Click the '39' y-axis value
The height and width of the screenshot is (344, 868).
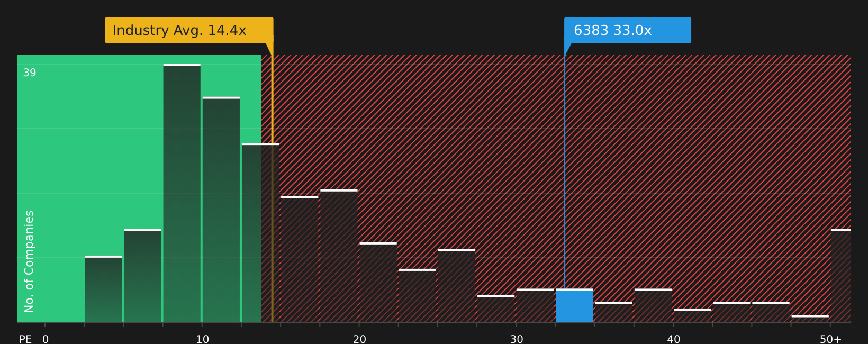[30, 73]
